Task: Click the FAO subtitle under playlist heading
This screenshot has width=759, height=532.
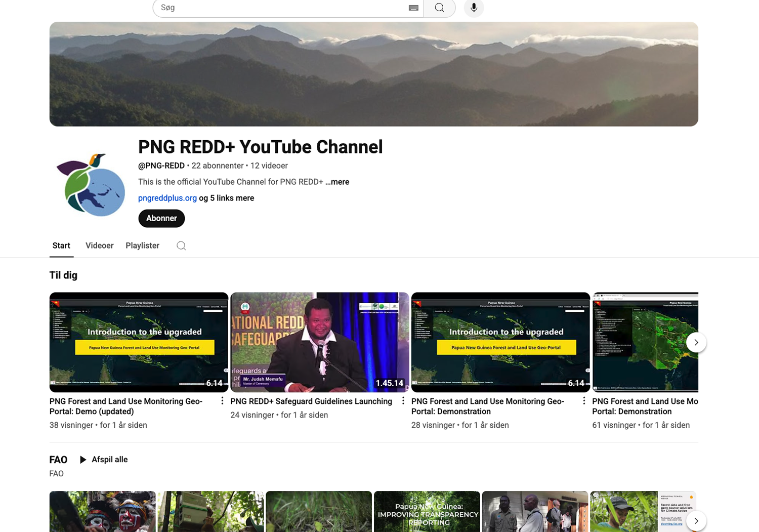Action: (x=57, y=474)
